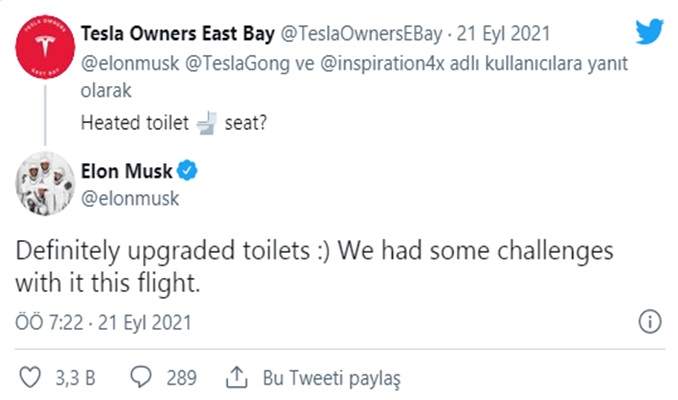Screen dimensions: 678x400
Task: Click the reply speech bubble icon
Action: tap(142, 377)
